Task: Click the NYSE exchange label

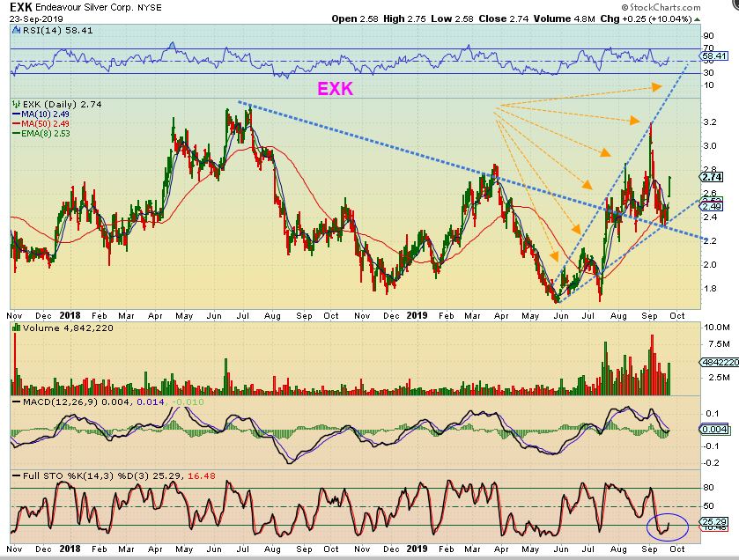Action: tap(150, 8)
